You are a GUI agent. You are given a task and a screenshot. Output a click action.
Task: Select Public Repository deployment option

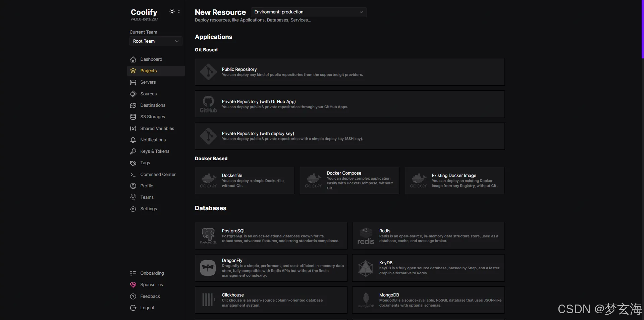tap(350, 72)
